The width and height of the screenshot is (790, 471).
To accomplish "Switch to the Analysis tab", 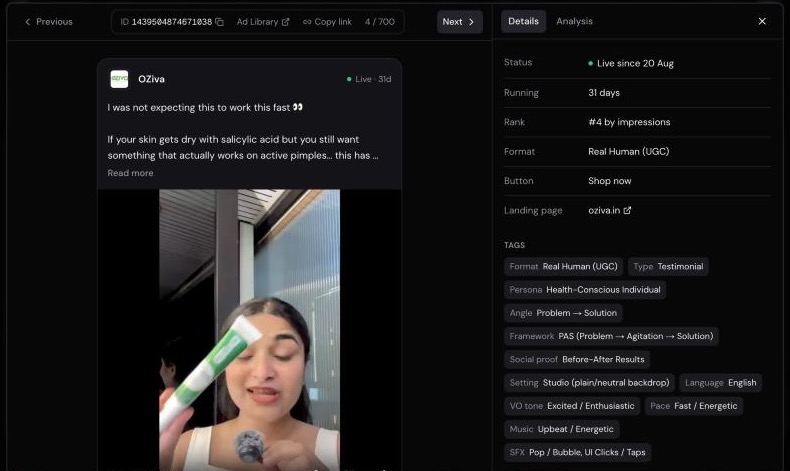I will pos(574,21).
